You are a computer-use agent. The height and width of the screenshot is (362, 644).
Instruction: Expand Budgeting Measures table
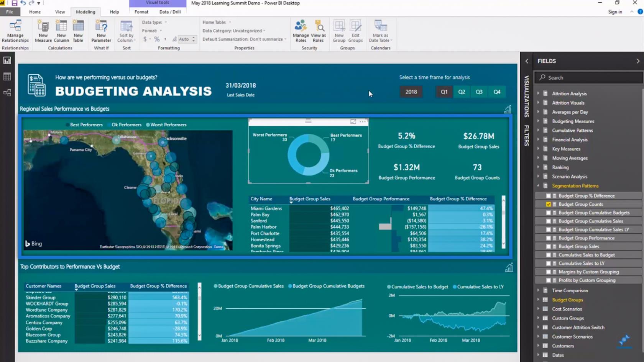point(538,121)
